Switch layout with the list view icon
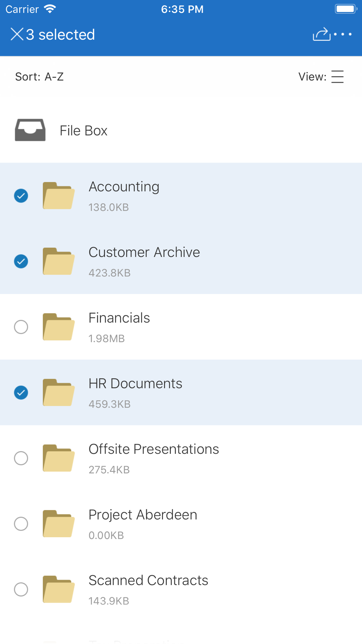The height and width of the screenshot is (644, 362). pos(337,77)
